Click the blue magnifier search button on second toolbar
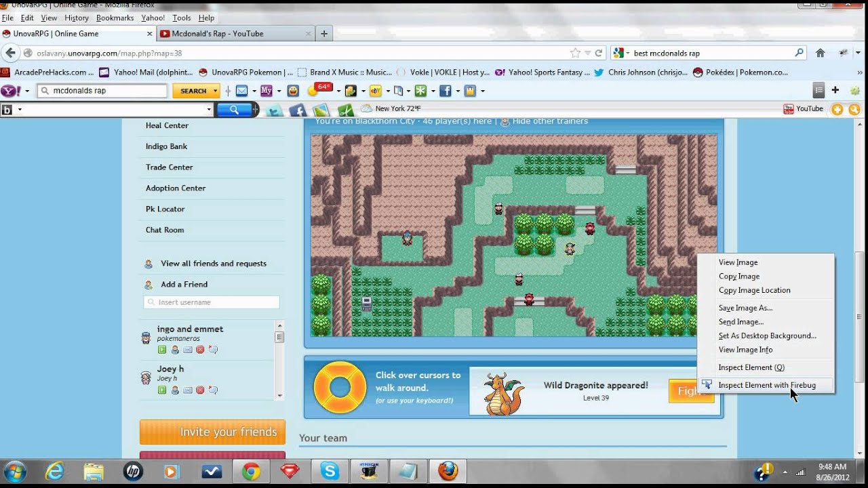This screenshot has width=868, height=488. (235, 109)
